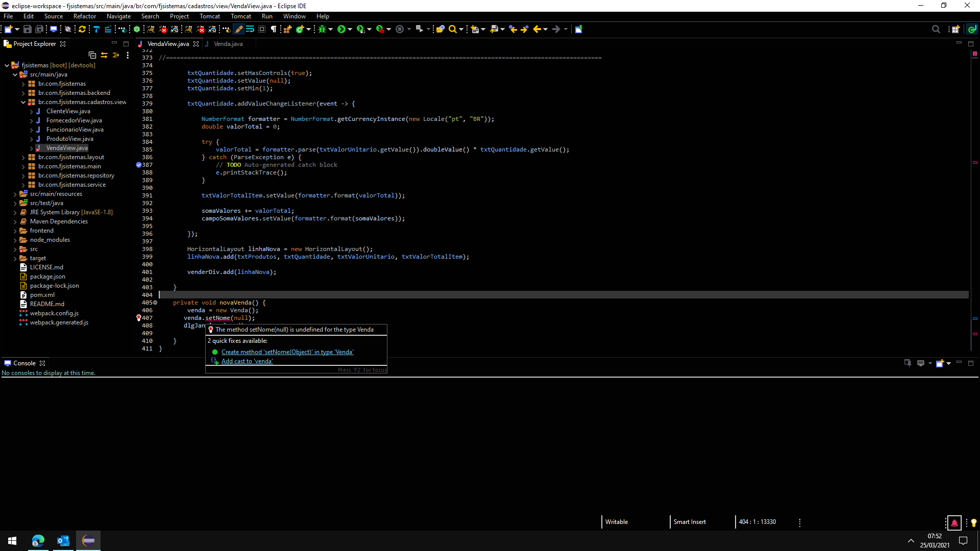Collapse br.com.fjsistemas.cadastros.view package

click(x=23, y=102)
